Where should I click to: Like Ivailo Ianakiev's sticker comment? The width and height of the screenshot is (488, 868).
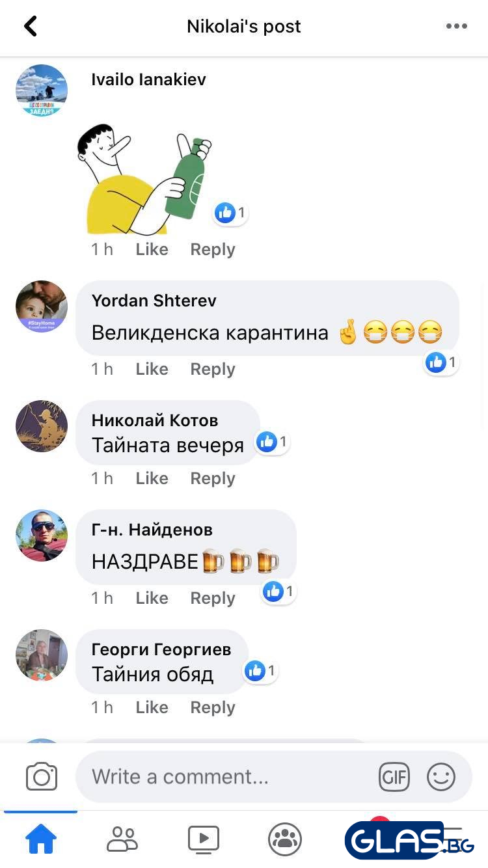tap(152, 249)
